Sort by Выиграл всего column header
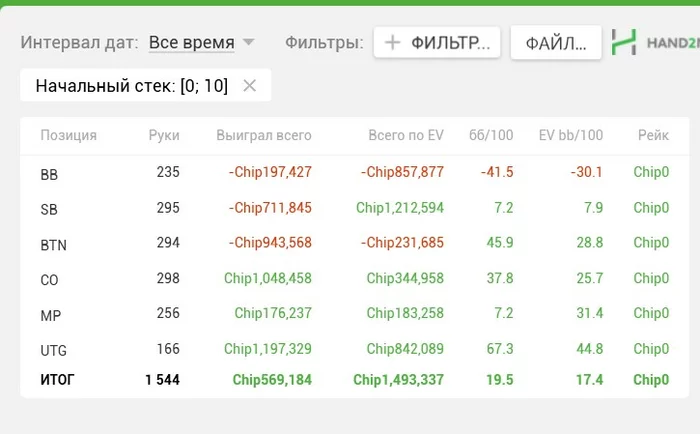Viewport: 700px width, 434px height. click(x=264, y=135)
